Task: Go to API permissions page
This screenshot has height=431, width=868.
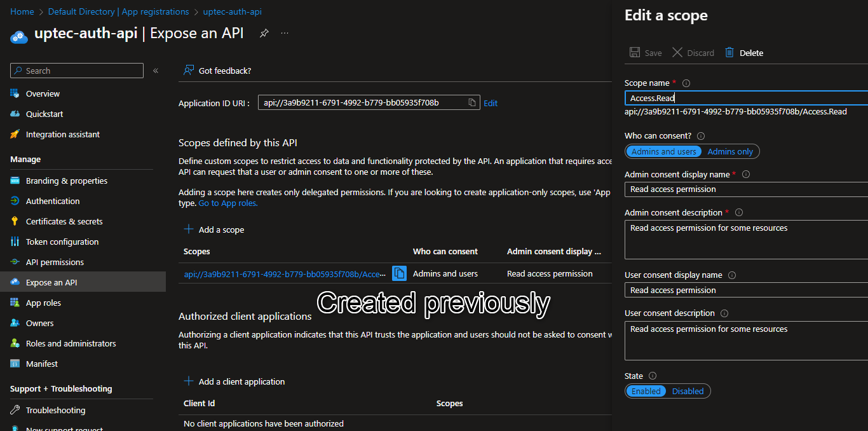Action: tap(55, 262)
